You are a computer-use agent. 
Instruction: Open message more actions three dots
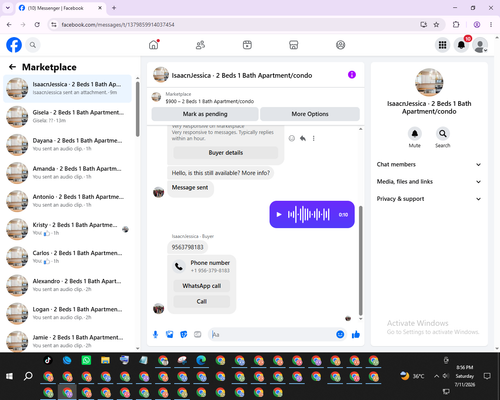click(x=313, y=138)
